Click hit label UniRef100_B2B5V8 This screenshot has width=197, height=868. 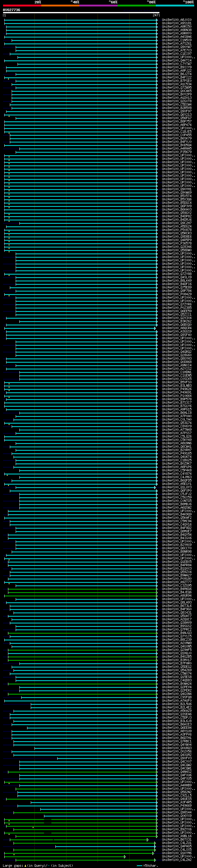click(177, 108)
